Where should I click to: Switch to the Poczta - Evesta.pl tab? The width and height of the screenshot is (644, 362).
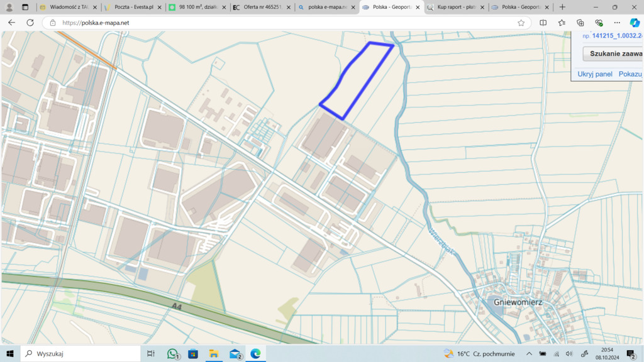133,8
